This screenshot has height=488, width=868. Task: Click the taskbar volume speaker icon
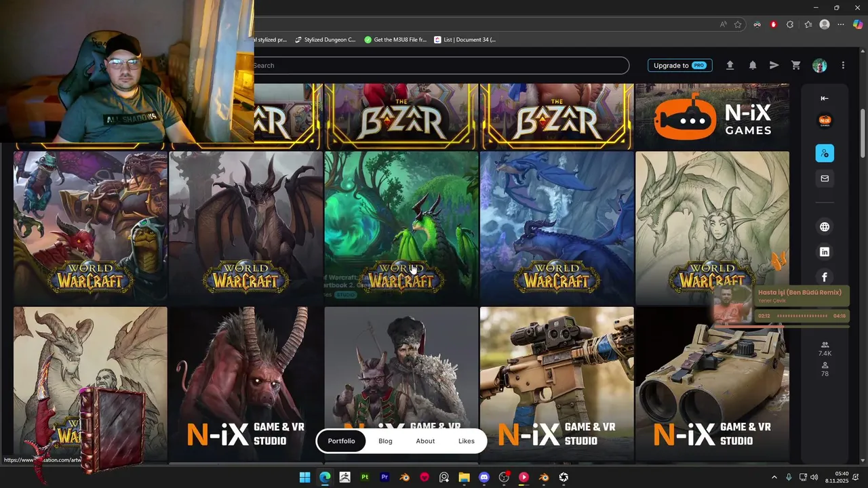point(814,477)
